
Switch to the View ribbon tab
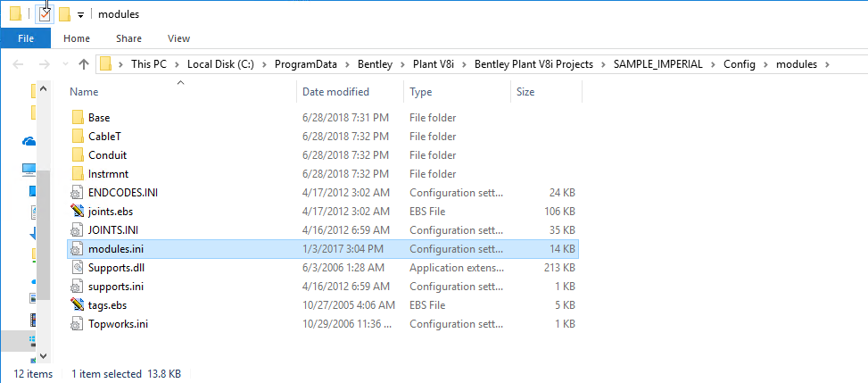click(x=178, y=38)
